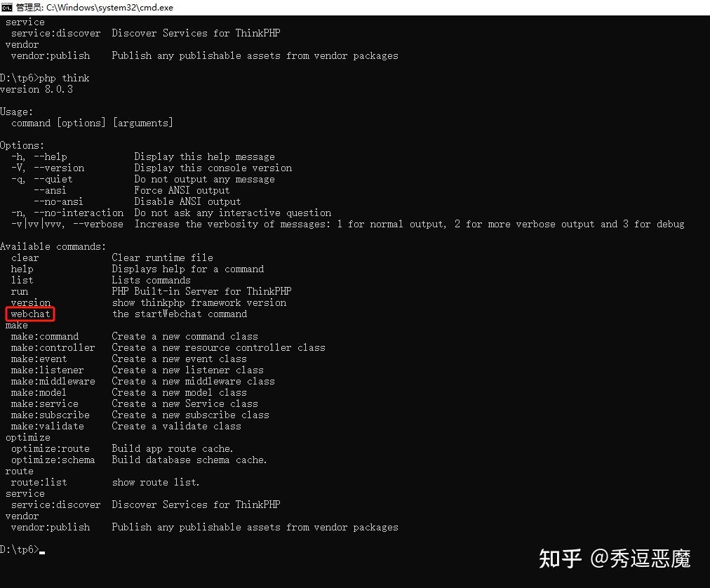
Task: Select the clear command text
Action: 25,258
